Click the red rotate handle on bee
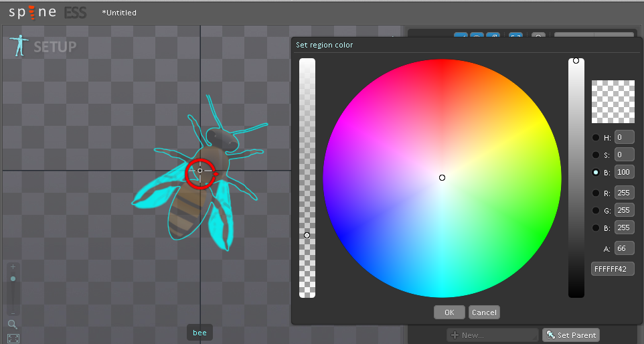 point(200,173)
